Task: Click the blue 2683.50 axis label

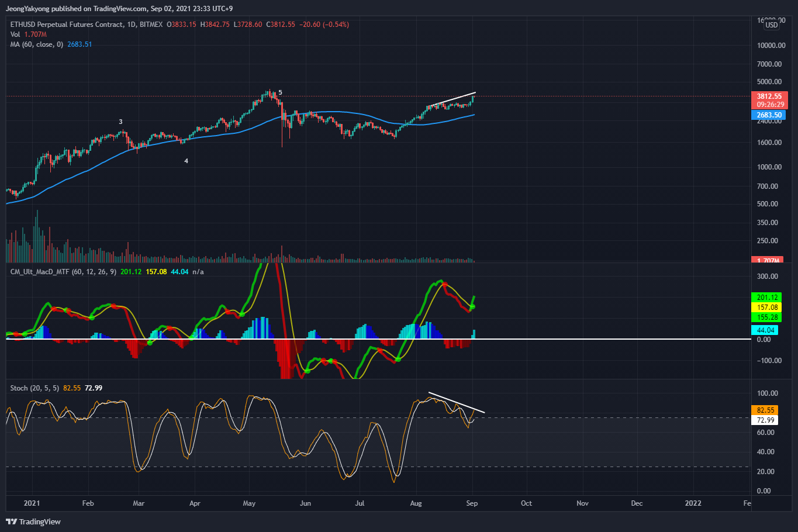Action: (768, 115)
